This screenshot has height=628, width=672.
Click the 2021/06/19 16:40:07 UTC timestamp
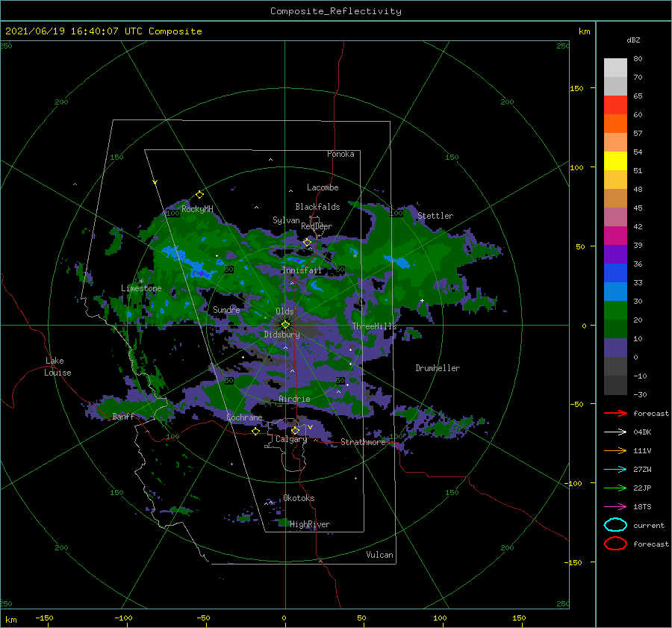pos(103,31)
